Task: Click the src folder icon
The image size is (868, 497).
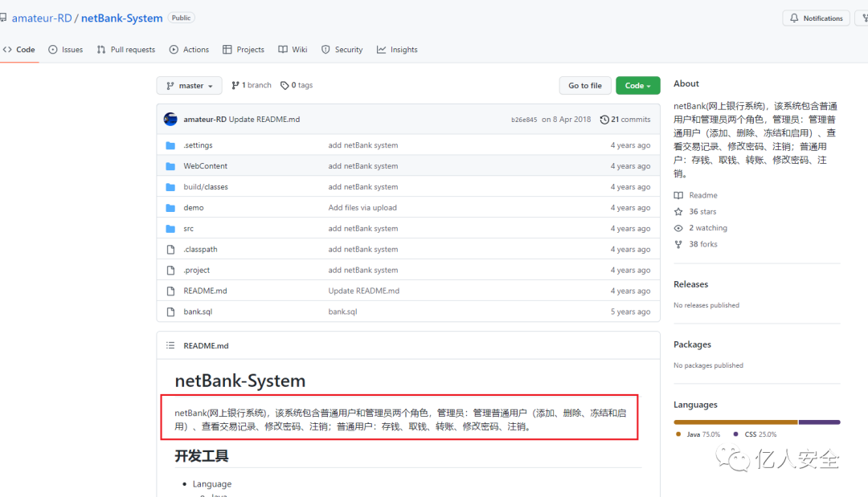Action: point(170,229)
